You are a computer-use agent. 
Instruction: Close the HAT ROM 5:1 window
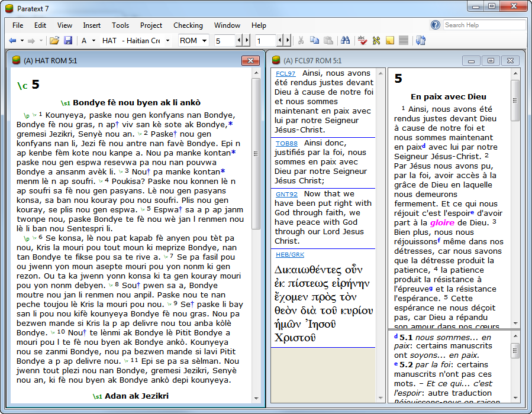click(x=250, y=61)
